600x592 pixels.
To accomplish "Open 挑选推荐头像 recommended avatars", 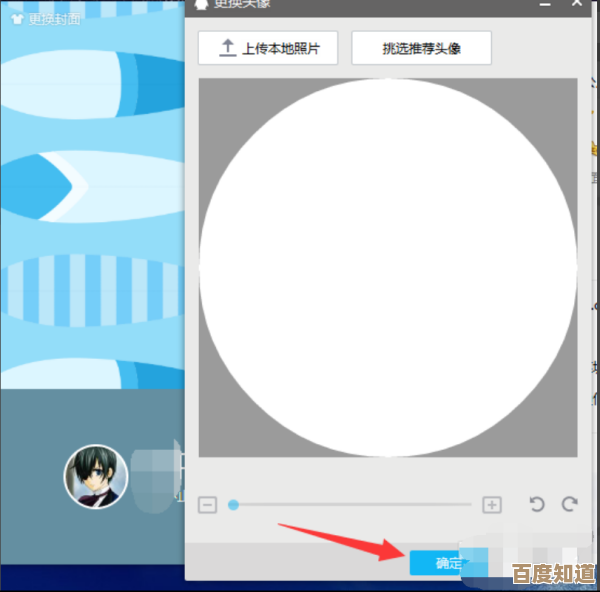I will 421,48.
